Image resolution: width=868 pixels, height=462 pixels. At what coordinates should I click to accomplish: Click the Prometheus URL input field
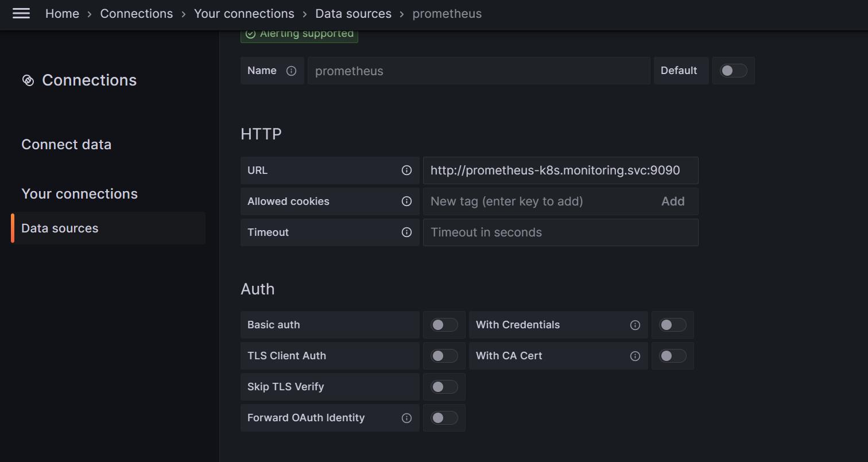(560, 170)
